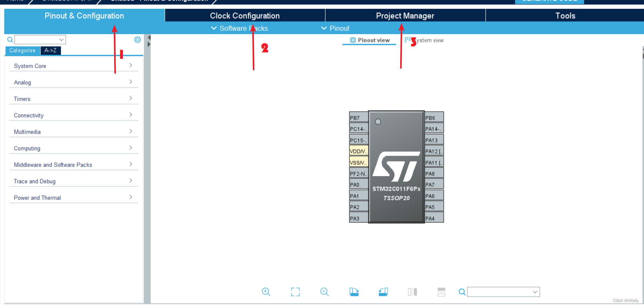
Task: Switch to System view
Action: (424, 40)
